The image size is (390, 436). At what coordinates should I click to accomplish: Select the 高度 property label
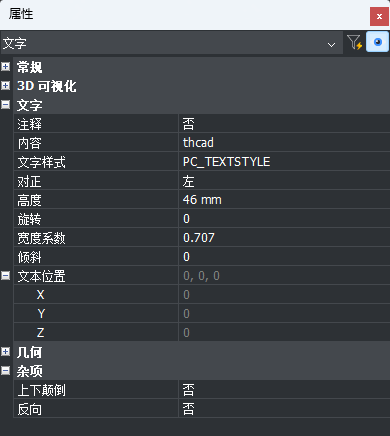pos(30,200)
